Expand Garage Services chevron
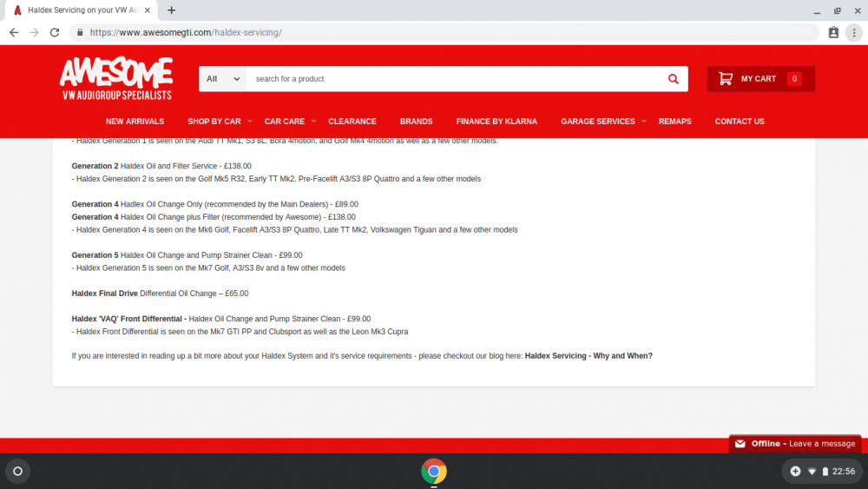The height and width of the screenshot is (489, 868). [x=644, y=121]
